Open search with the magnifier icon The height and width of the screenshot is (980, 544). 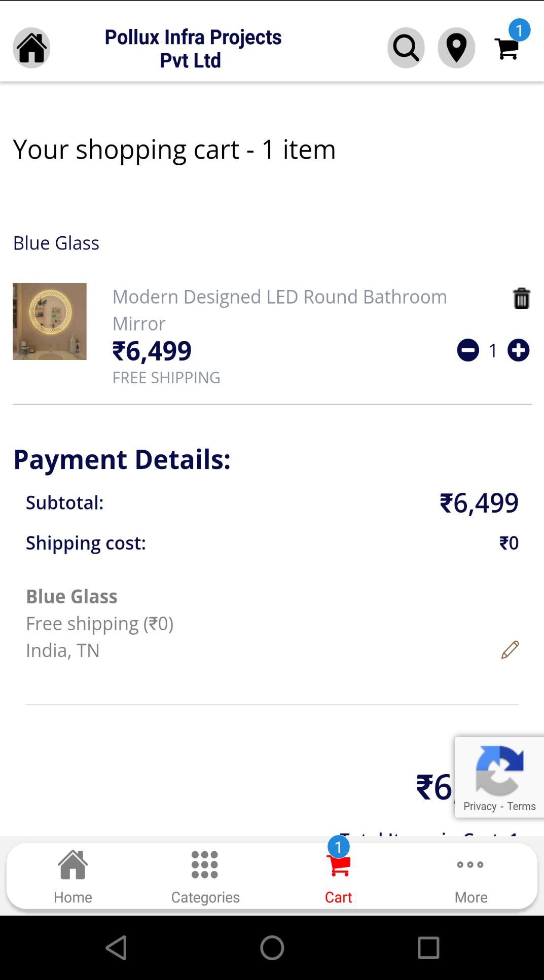406,48
